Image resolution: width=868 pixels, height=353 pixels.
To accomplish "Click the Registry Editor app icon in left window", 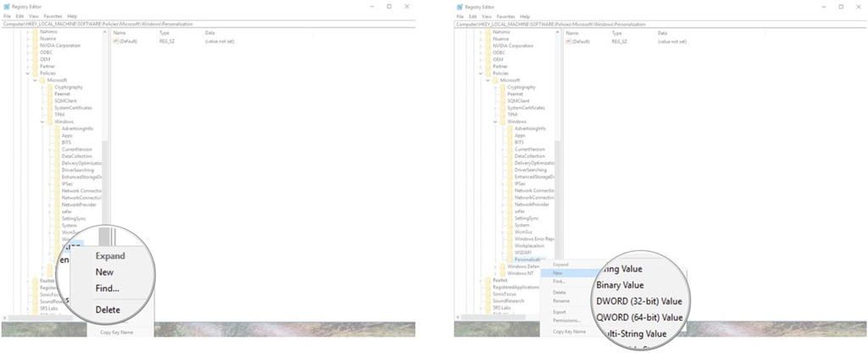I will [6, 7].
